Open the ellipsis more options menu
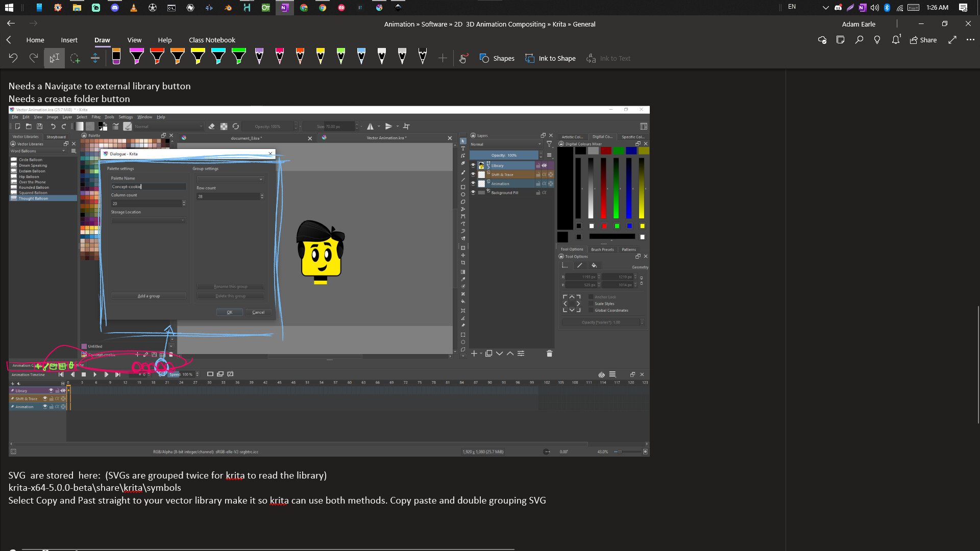The image size is (980, 551). pos(970,40)
